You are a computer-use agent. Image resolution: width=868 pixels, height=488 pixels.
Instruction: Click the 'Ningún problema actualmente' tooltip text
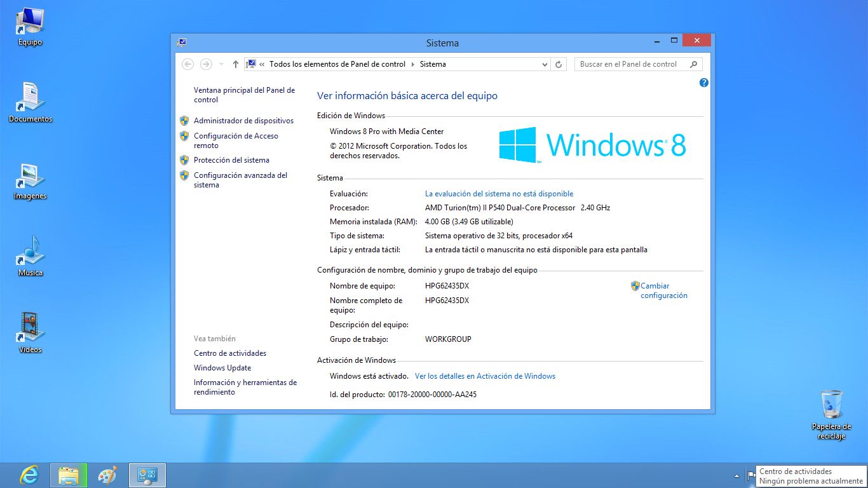[x=811, y=481]
